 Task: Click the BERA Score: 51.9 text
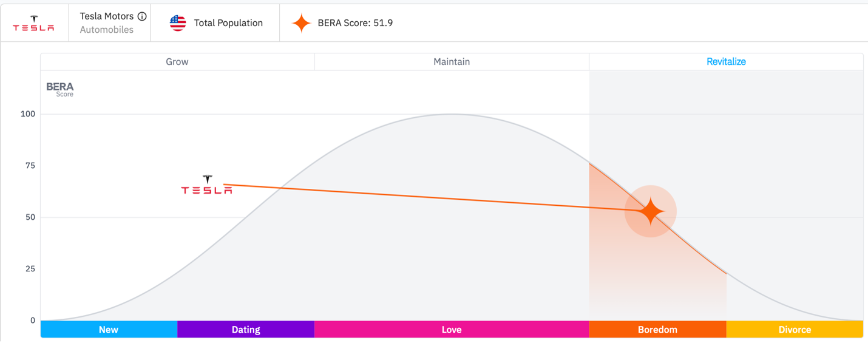click(x=355, y=23)
